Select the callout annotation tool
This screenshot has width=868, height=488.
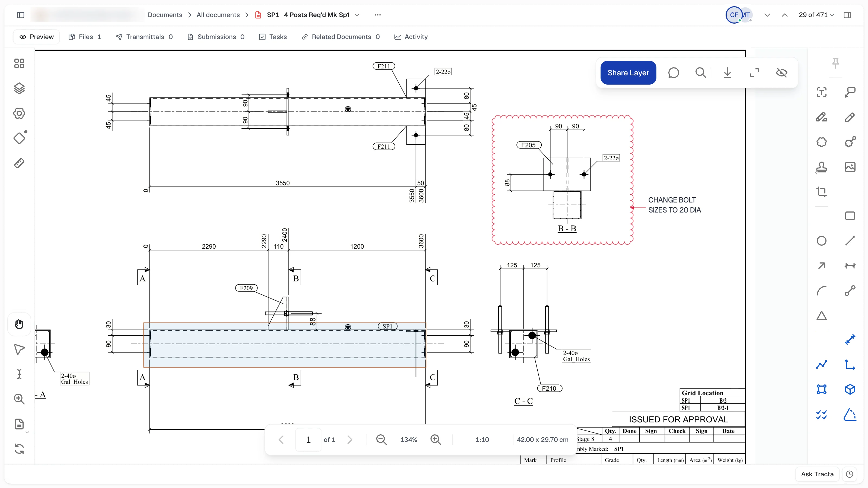point(850,92)
